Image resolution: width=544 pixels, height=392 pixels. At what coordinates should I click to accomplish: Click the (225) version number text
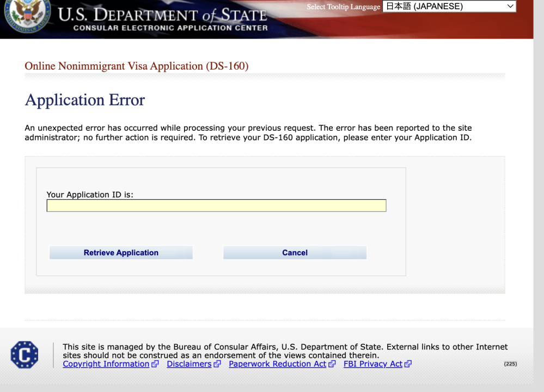pyautogui.click(x=510, y=364)
